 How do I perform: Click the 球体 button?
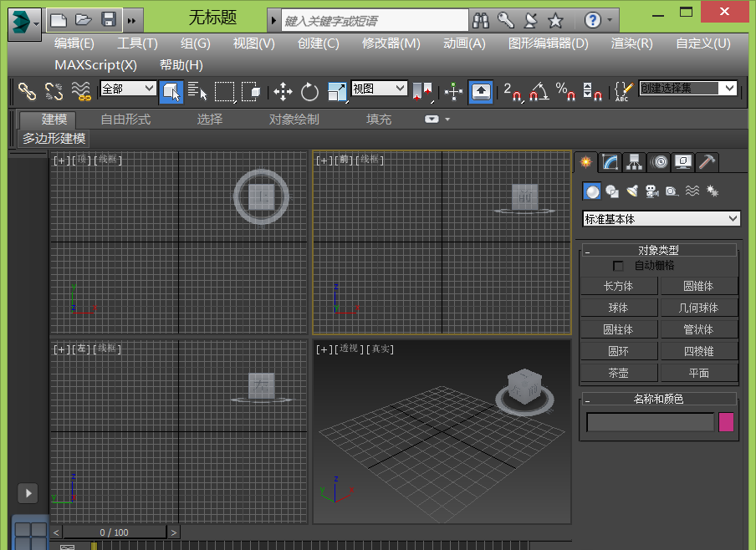(619, 308)
